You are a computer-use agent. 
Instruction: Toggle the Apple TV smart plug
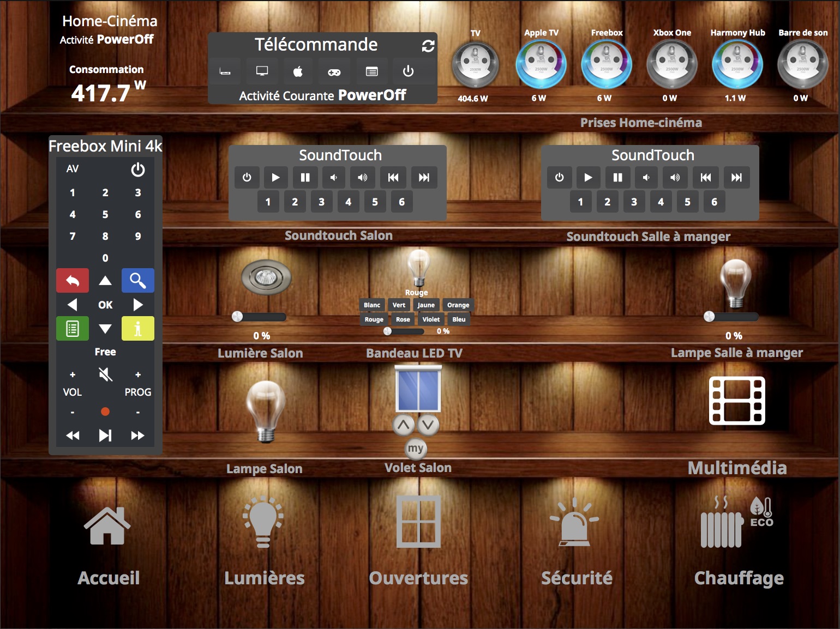pos(541,65)
